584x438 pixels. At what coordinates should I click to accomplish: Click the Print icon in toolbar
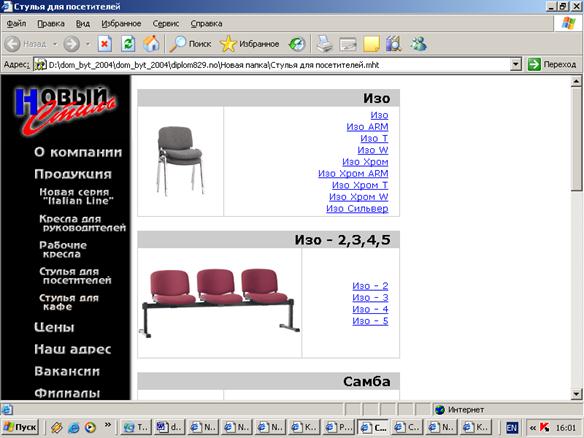324,44
